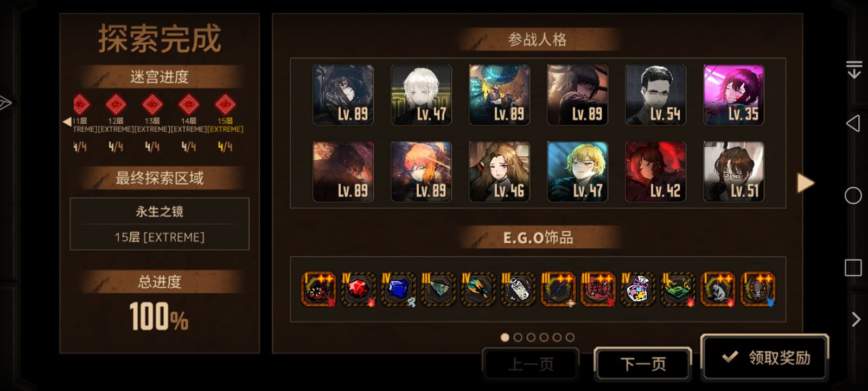This screenshot has width=868, height=391.
Task: Expand the side panel chevron at right edge
Action: 856,319
